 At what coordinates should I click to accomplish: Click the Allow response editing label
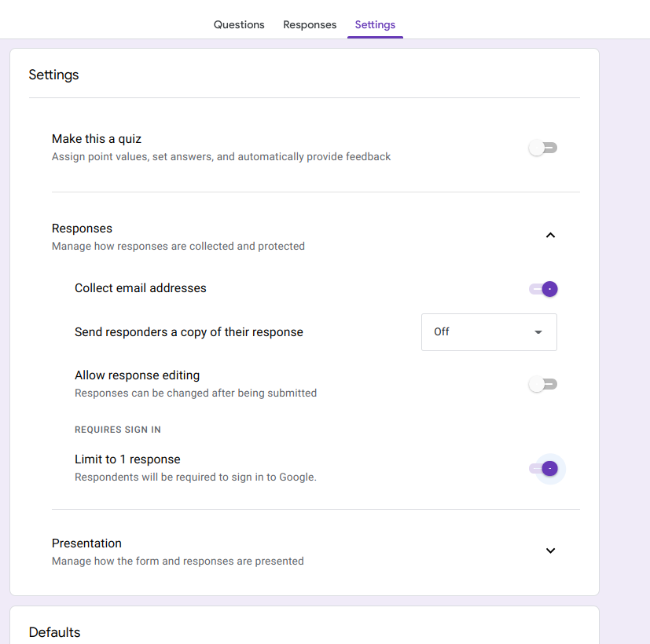tap(138, 375)
